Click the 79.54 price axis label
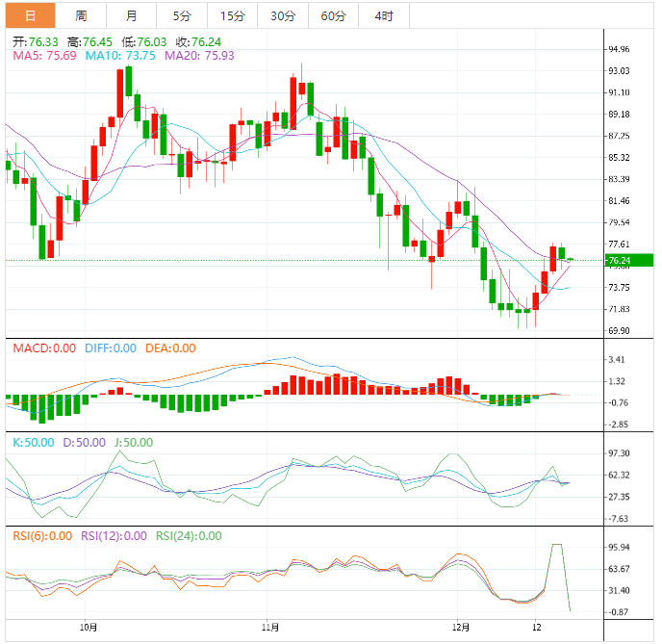662x644 pixels. [619, 222]
